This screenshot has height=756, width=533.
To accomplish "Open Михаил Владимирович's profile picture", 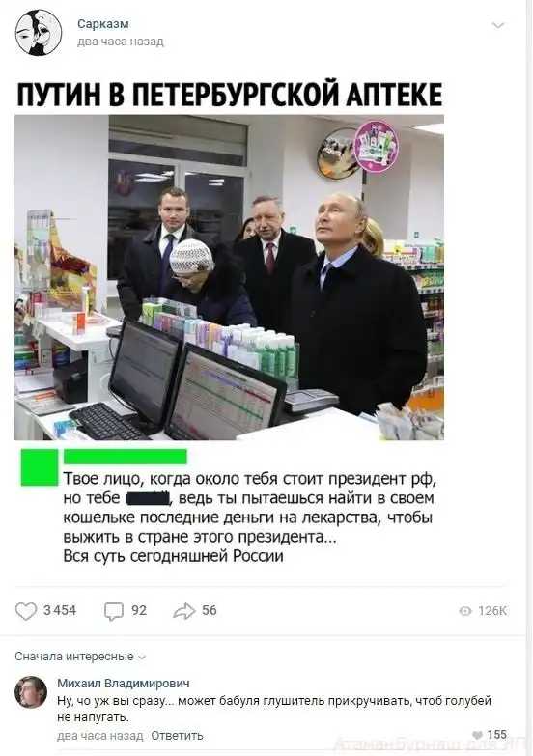I will [31, 692].
